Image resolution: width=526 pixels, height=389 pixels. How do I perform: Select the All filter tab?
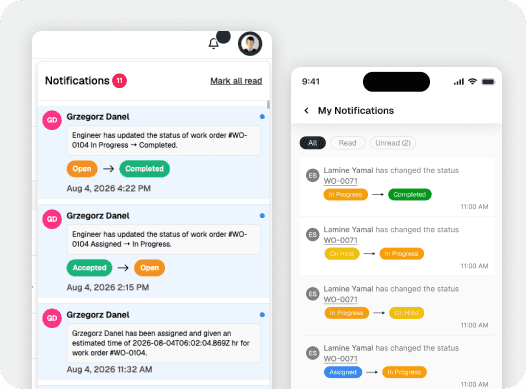tap(313, 143)
